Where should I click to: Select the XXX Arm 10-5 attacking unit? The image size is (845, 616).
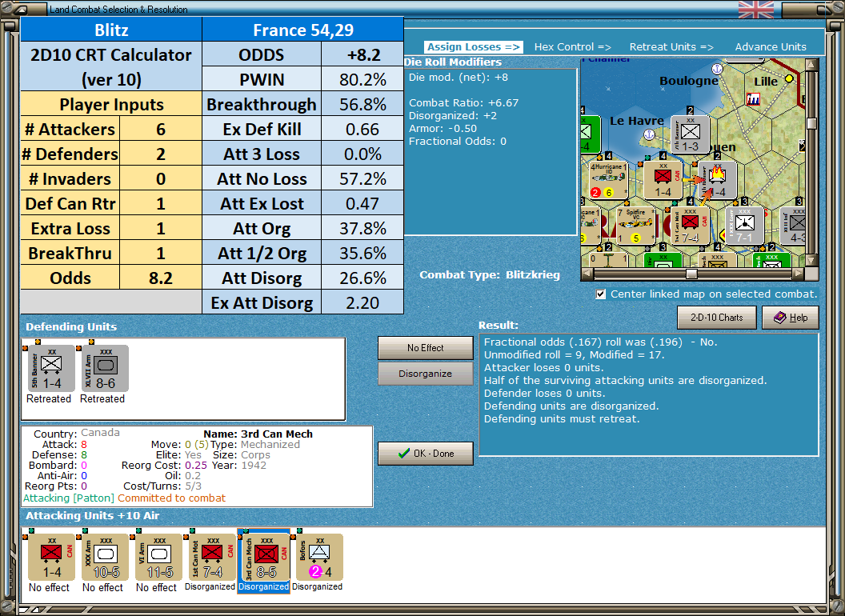(x=106, y=558)
